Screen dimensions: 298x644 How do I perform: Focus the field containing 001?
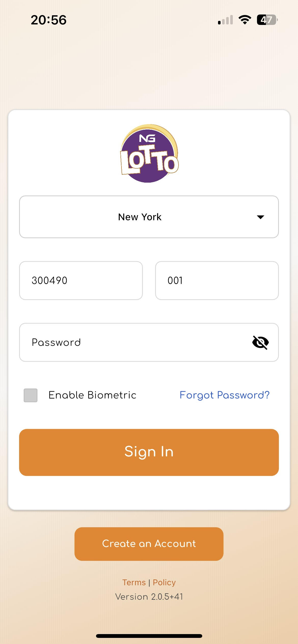(x=217, y=281)
